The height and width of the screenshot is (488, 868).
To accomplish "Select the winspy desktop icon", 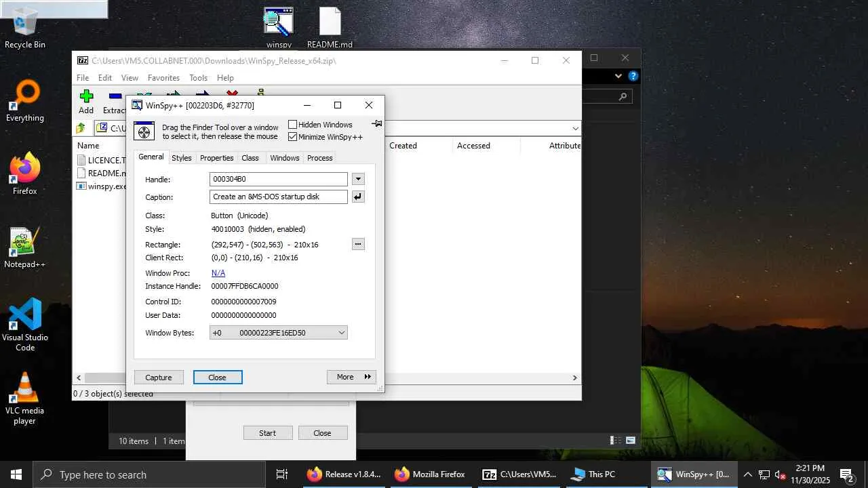I will coord(279,28).
